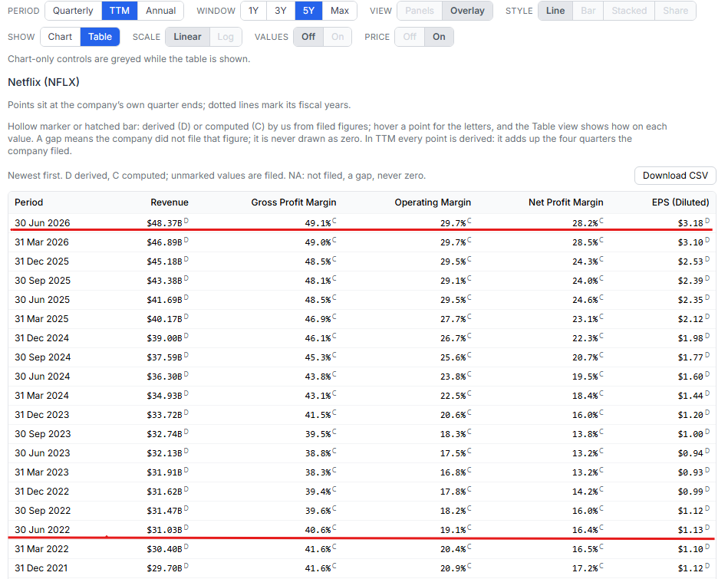Select the 31 Dec 2025 period cell
The width and height of the screenshot is (728, 579).
click(x=41, y=262)
